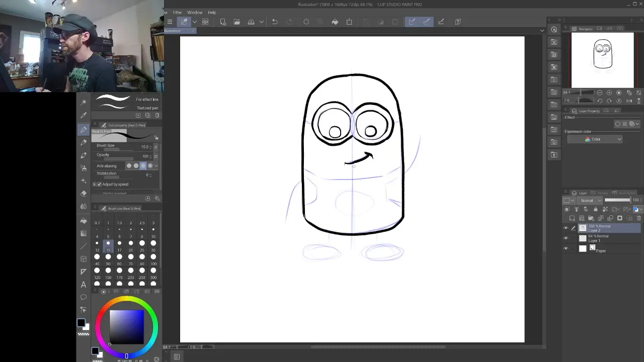Viewport: 644px width, 362px height.
Task: Click the Redo arrow in command bar
Action: coord(289,22)
